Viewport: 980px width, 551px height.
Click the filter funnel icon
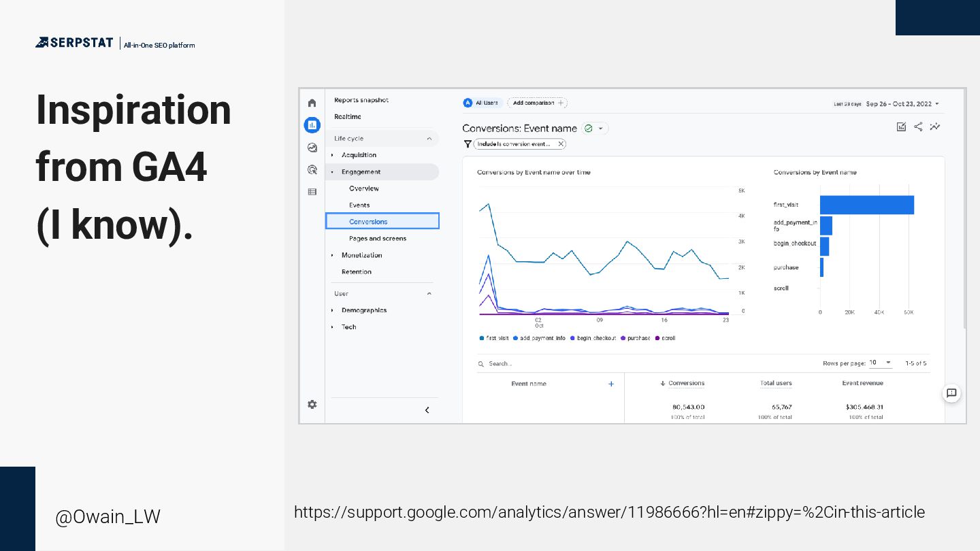tap(467, 144)
